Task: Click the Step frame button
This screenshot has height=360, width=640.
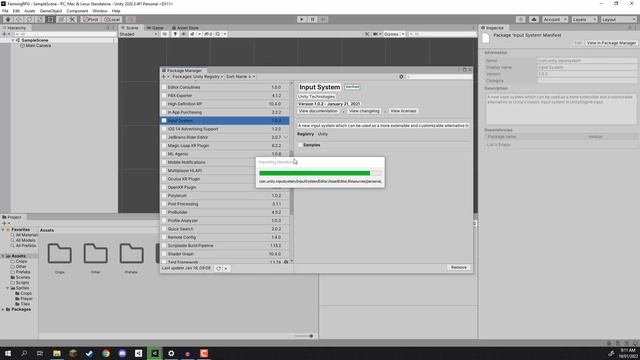Action: coord(323,19)
